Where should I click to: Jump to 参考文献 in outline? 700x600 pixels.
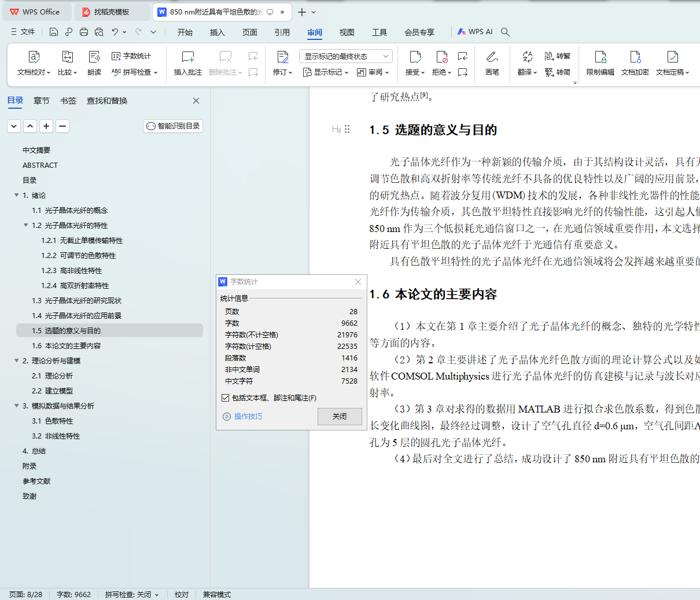(x=36, y=481)
